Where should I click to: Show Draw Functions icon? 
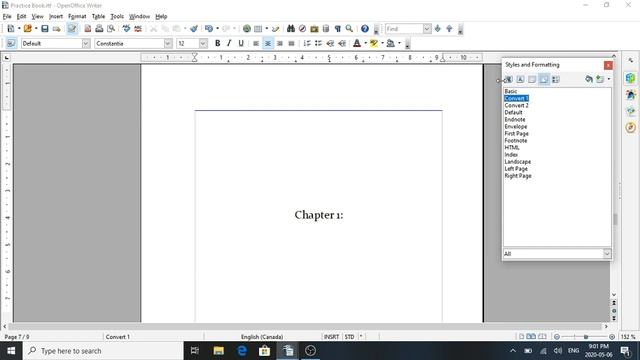pyautogui.click(x=276, y=29)
